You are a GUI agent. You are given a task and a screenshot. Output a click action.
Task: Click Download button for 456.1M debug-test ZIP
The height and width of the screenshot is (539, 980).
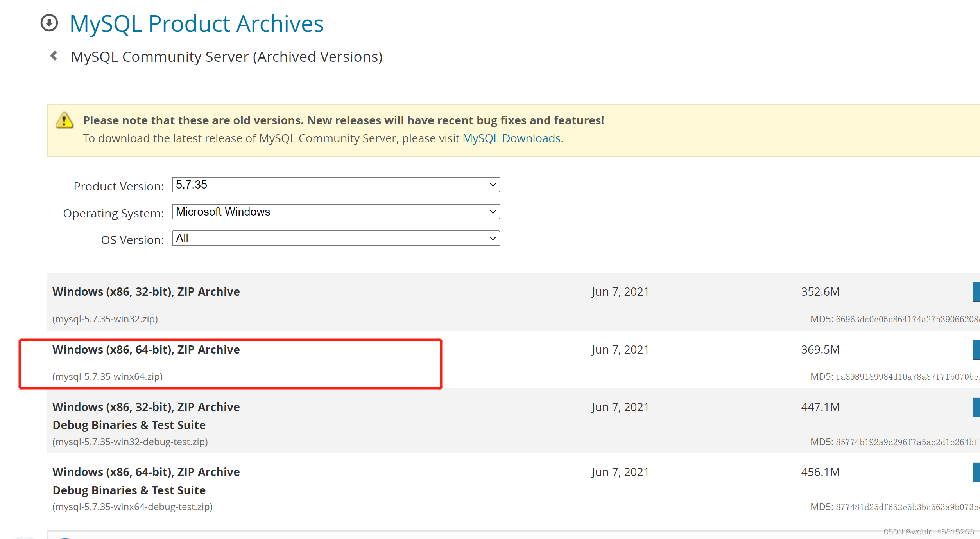976,472
